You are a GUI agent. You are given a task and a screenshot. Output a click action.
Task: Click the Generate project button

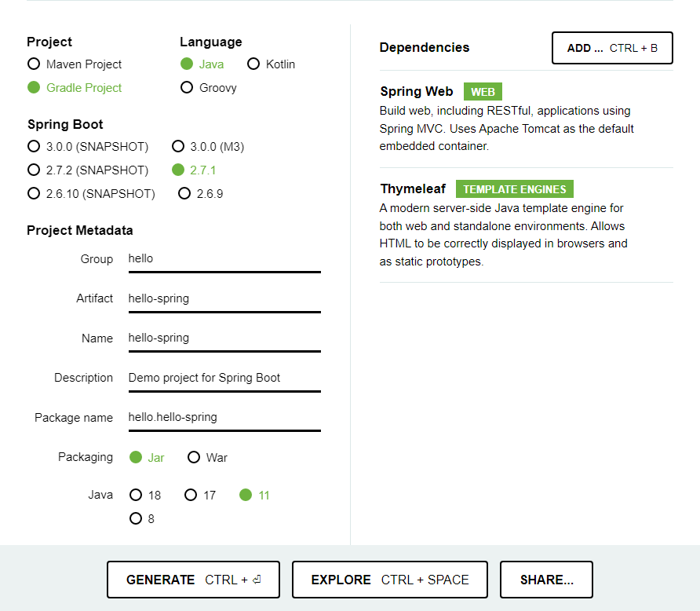click(x=193, y=580)
